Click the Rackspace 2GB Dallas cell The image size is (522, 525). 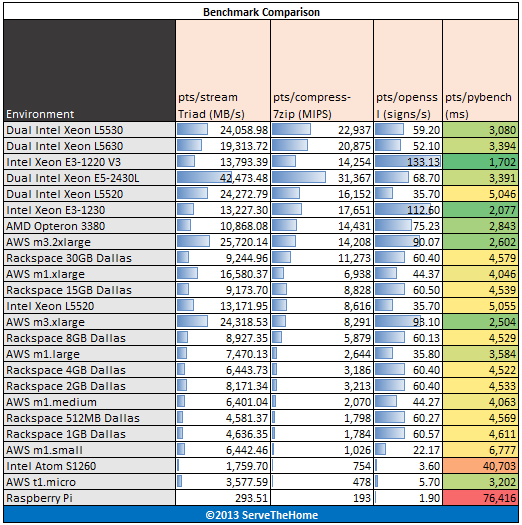tap(89, 386)
